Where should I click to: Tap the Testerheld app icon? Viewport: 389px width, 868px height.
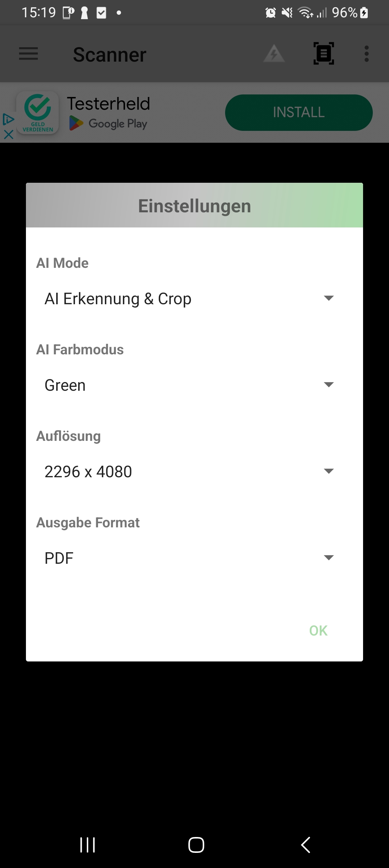38,113
